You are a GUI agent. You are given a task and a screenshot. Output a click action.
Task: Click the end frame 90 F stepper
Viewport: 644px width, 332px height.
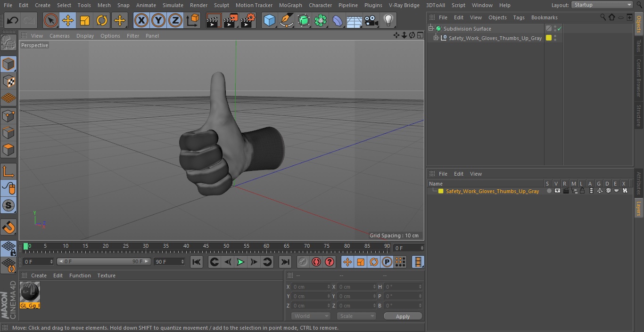tap(182, 261)
